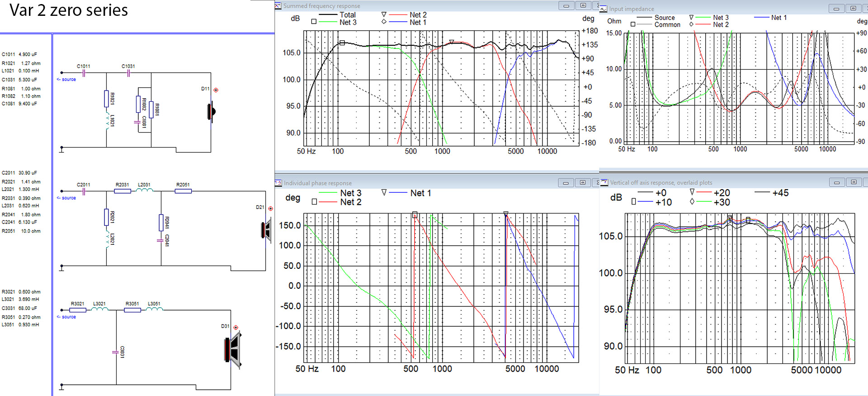Image resolution: width=868 pixels, height=396 pixels.
Task: Minimize the Summed frequency response window
Action: [x=566, y=5]
